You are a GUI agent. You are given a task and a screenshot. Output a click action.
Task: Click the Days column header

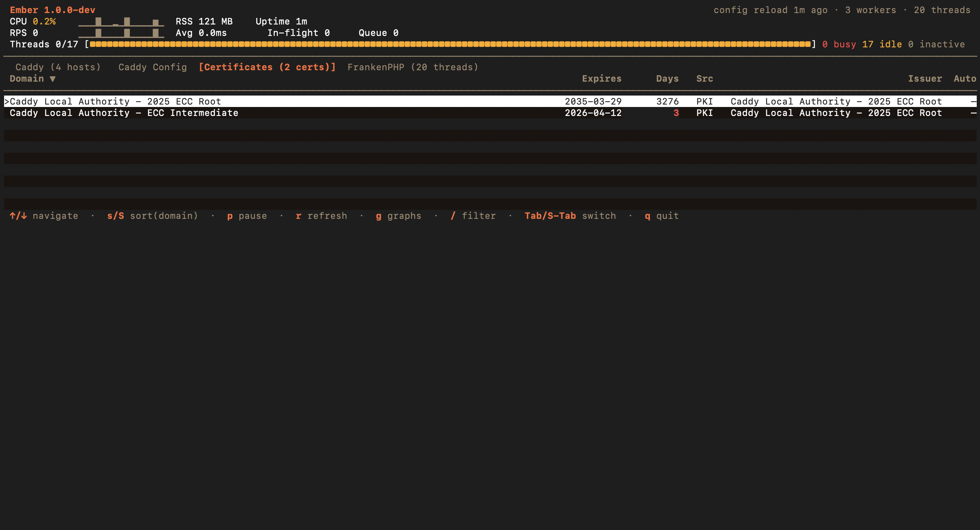pyautogui.click(x=667, y=79)
